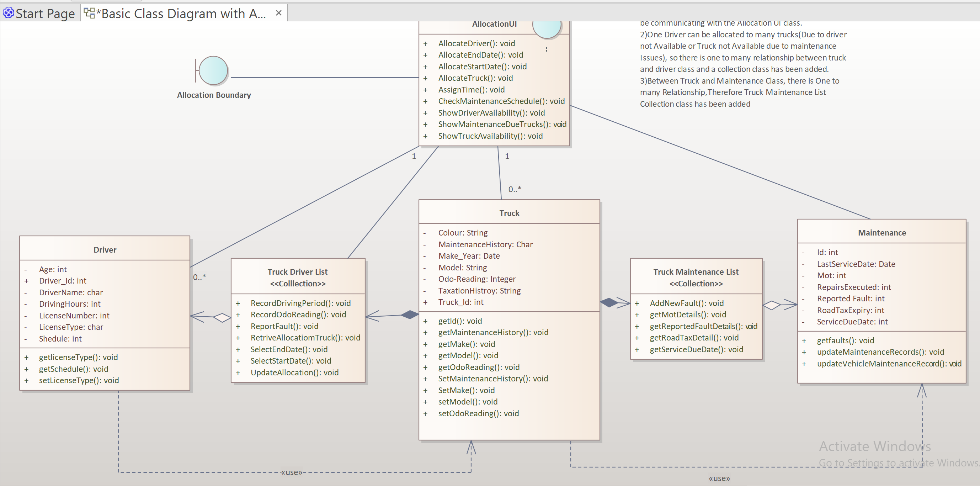This screenshot has height=486, width=980.
Task: Select the Allocation Boundary circle element
Action: [x=214, y=70]
